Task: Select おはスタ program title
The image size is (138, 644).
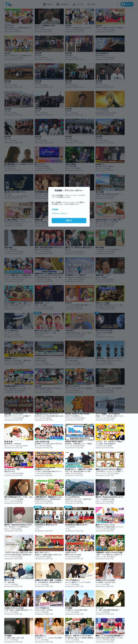Action: tap(68, 303)
